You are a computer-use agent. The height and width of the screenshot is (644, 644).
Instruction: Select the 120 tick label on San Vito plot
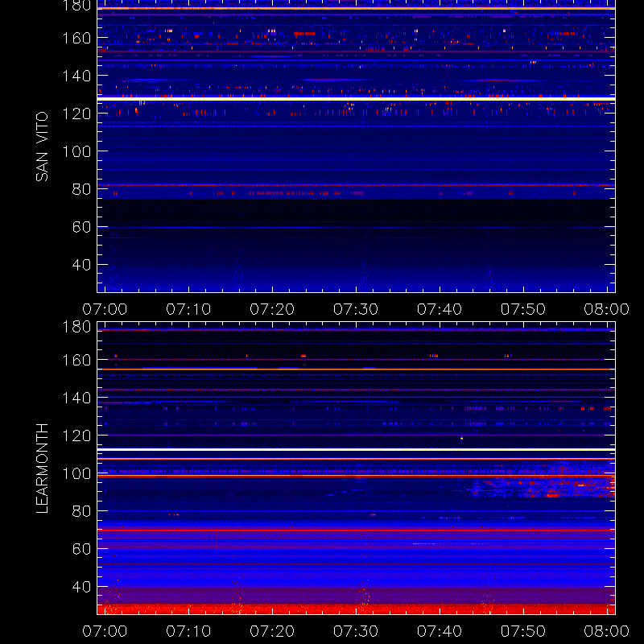click(76, 114)
